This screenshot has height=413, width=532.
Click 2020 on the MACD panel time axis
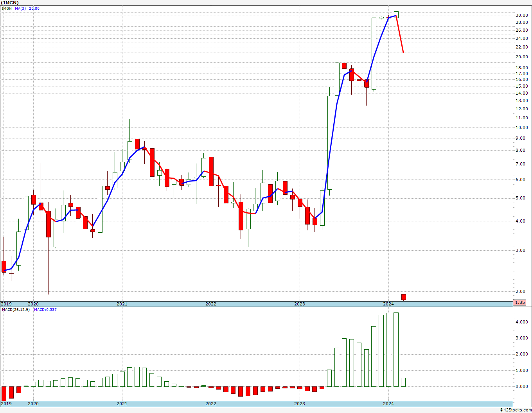[33, 404]
